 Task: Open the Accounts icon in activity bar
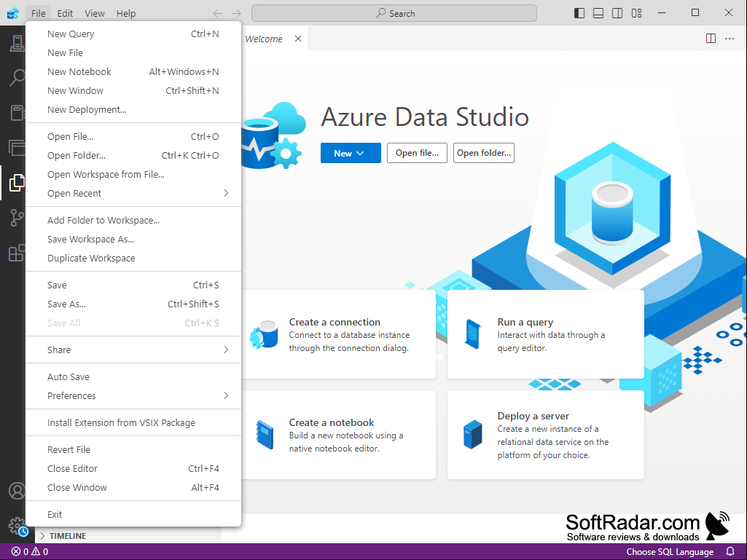pos(17,491)
